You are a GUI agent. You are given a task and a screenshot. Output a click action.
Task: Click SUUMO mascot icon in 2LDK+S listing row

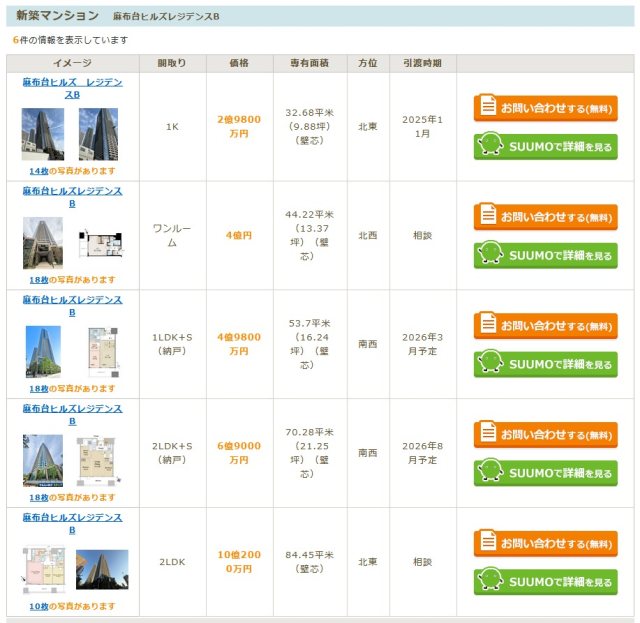[489, 472]
